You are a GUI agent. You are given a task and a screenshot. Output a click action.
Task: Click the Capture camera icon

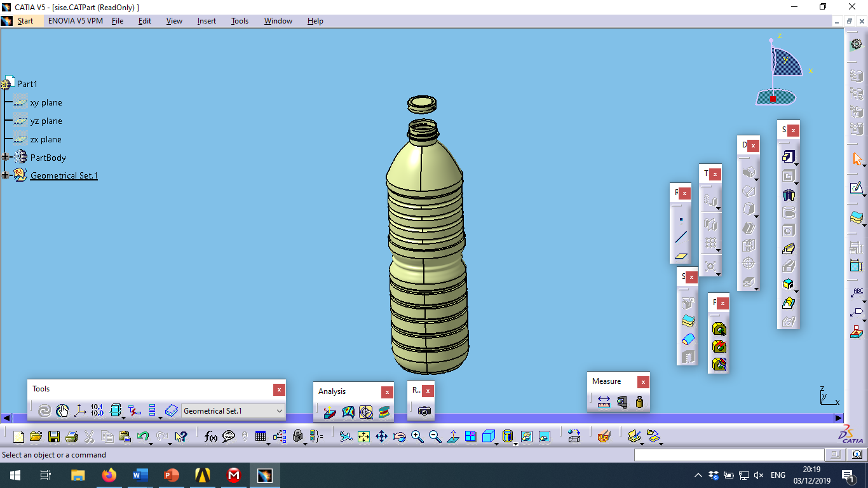(424, 411)
